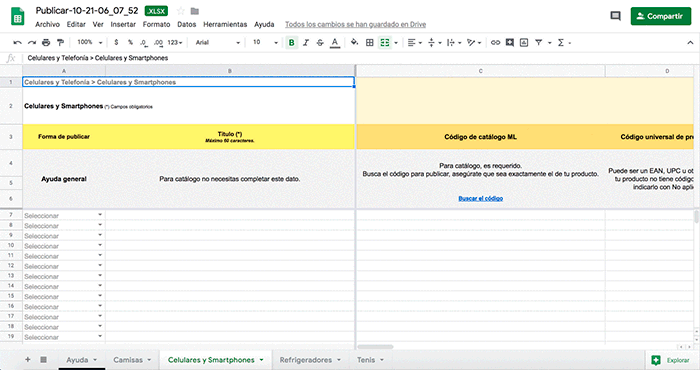700x370 pixels.
Task: Open the Insertar menu
Action: pos(123,25)
